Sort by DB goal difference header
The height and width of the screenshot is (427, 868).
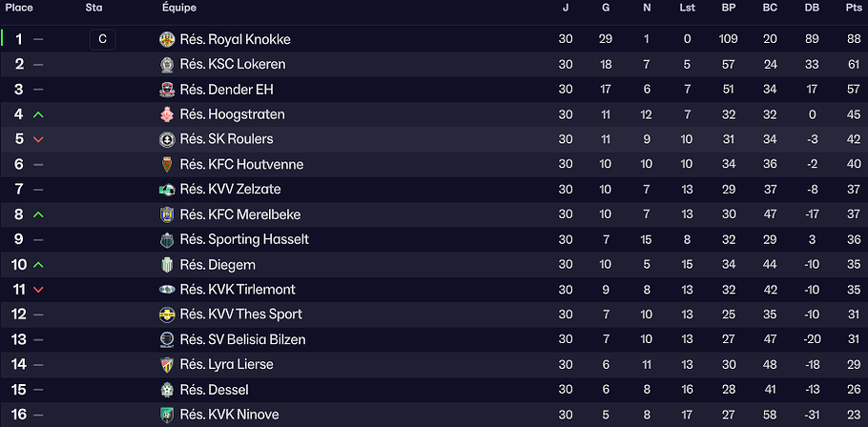coord(812,8)
